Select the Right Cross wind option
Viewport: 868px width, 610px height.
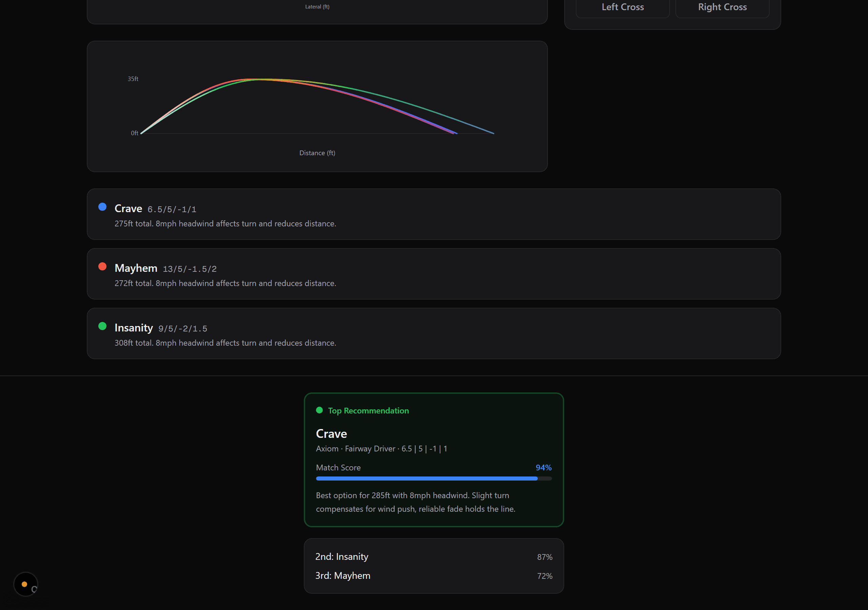coord(722,7)
